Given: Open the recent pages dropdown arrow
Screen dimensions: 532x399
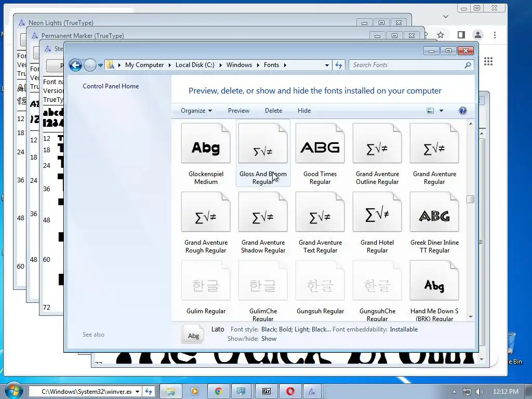Looking at the screenshot, I should tap(100, 65).
